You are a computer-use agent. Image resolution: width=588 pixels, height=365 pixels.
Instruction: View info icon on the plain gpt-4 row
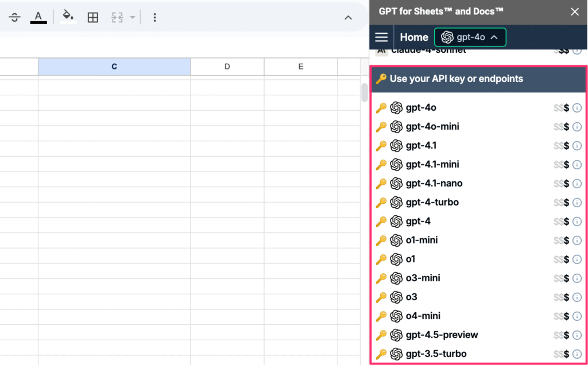pos(577,221)
